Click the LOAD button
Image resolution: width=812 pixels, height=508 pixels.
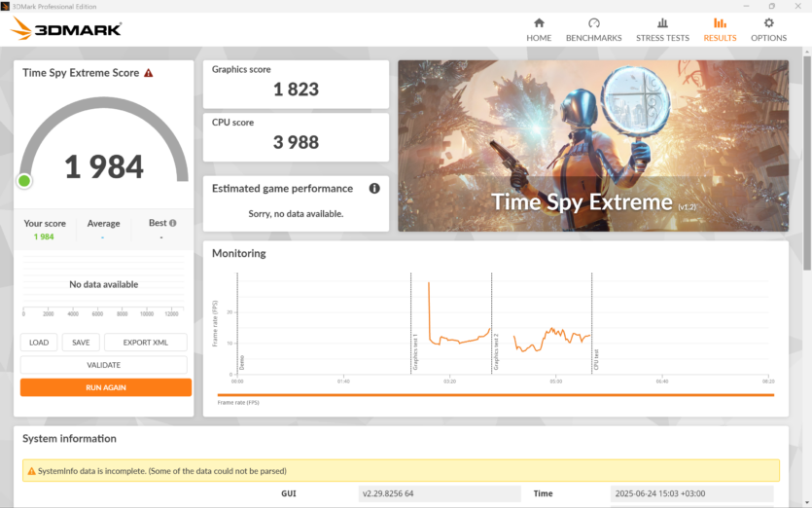pyautogui.click(x=39, y=343)
